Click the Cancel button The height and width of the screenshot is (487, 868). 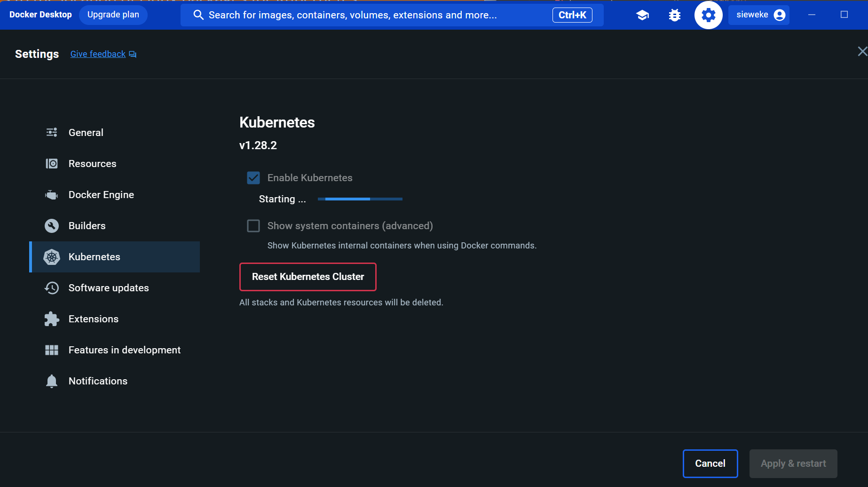(x=710, y=463)
